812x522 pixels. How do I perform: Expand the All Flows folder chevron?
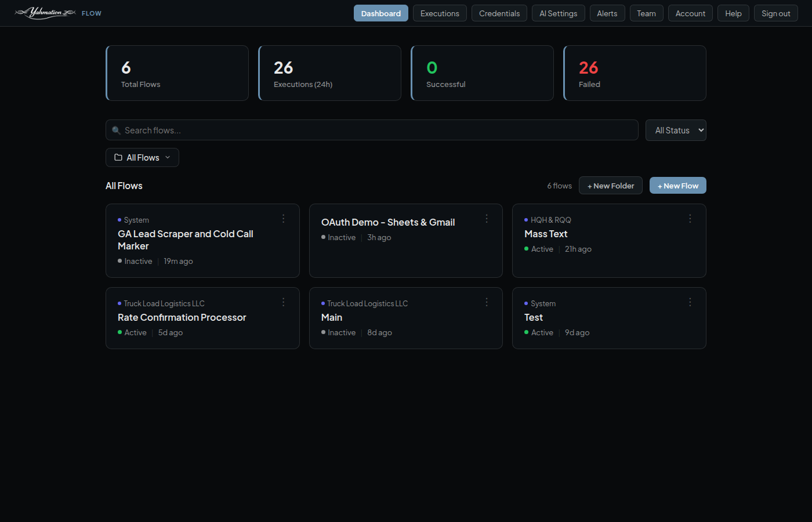[168, 157]
